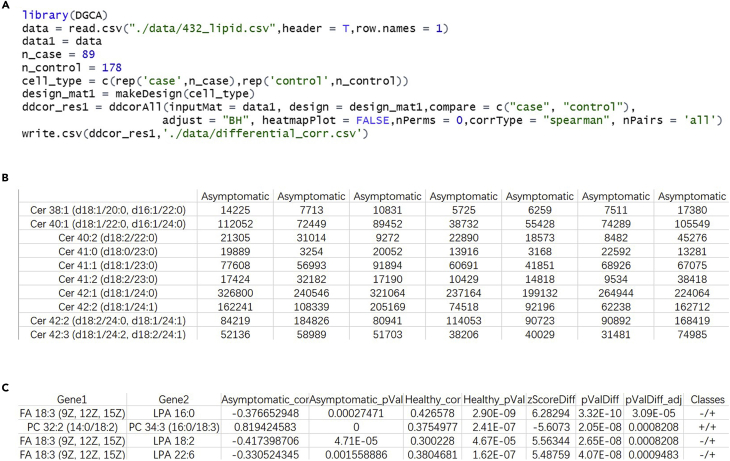This screenshot has width=730, height=461.
Task: Click cell value 184826
Action: (x=311, y=321)
